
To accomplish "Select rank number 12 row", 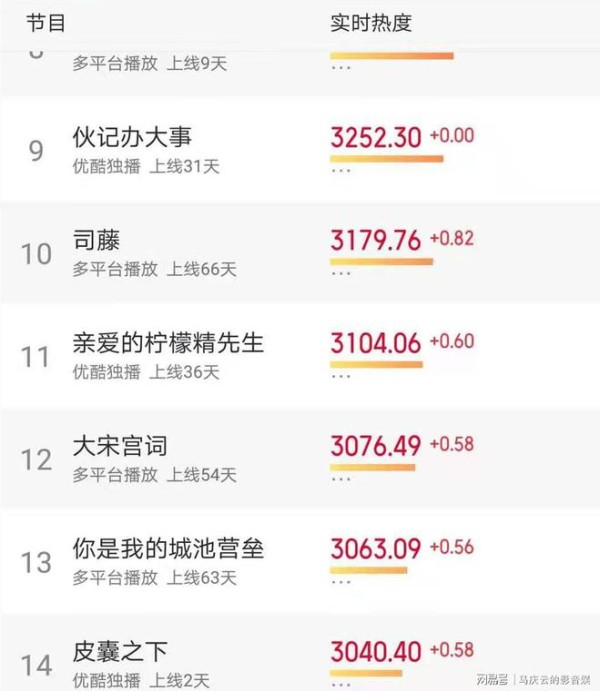I will click(300, 459).
